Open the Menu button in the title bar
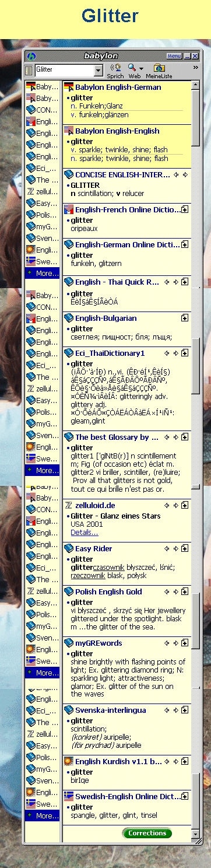This screenshot has height=868, width=211. 174,56
